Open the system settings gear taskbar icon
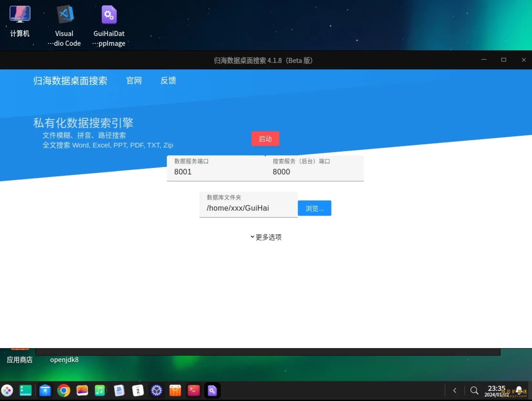The image size is (532, 401). click(157, 391)
